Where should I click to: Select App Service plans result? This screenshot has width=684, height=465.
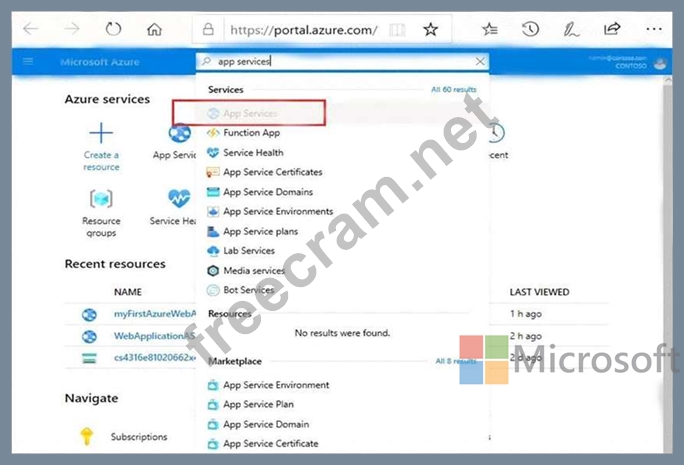click(x=260, y=231)
